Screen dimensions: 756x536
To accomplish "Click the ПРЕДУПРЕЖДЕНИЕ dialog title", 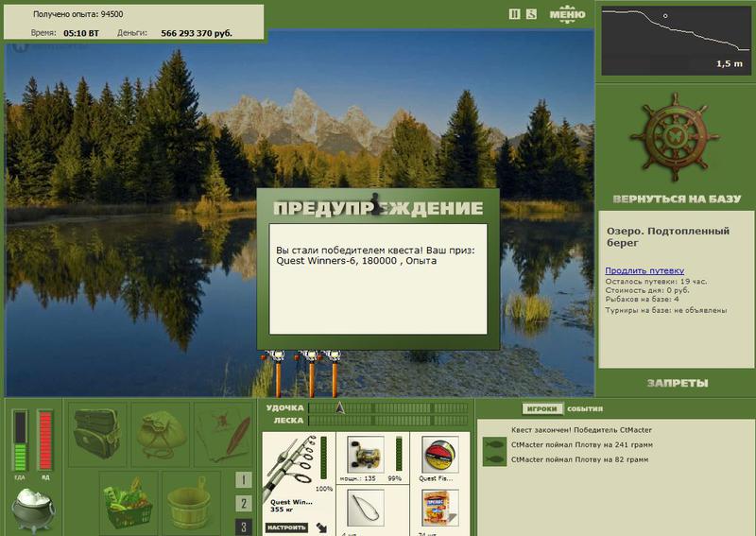I will [x=378, y=208].
